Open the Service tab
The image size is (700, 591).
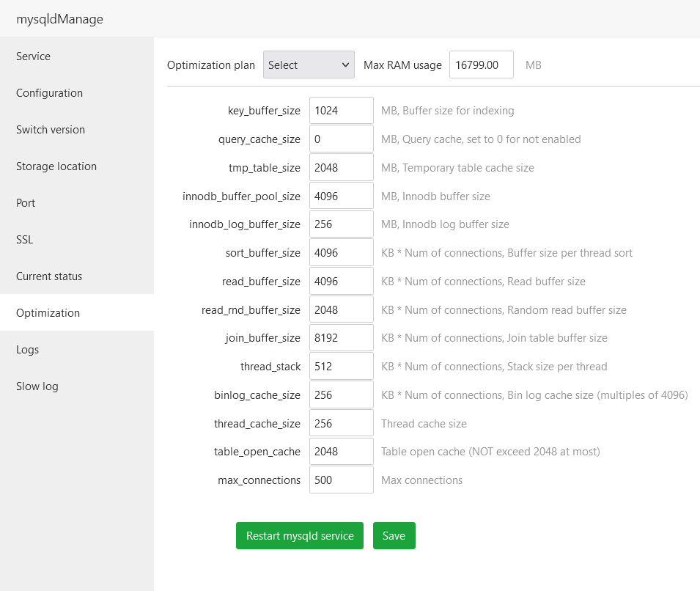pyautogui.click(x=34, y=56)
